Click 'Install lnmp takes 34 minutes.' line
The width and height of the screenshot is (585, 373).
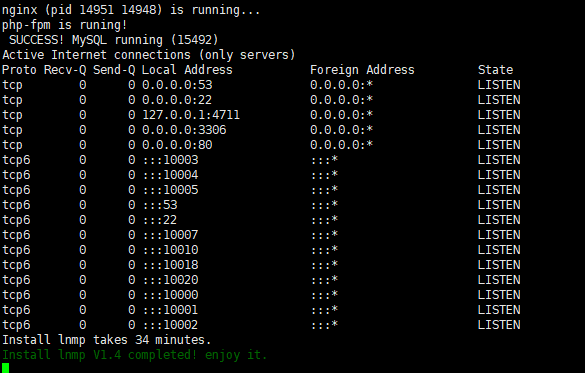[x=107, y=340]
